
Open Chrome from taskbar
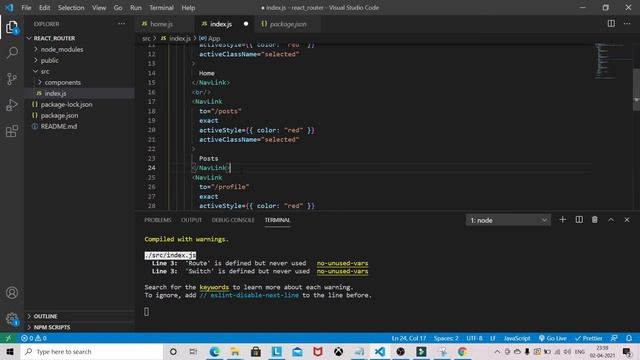click(x=462, y=351)
